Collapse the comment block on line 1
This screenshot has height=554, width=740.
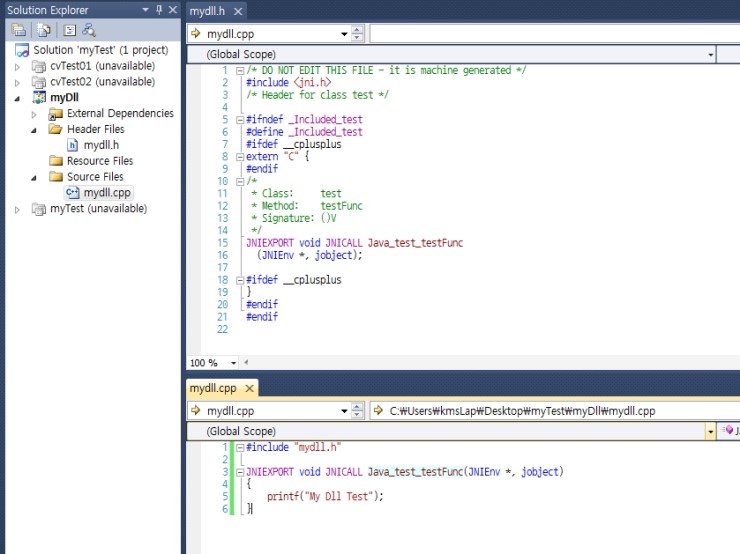[240, 71]
